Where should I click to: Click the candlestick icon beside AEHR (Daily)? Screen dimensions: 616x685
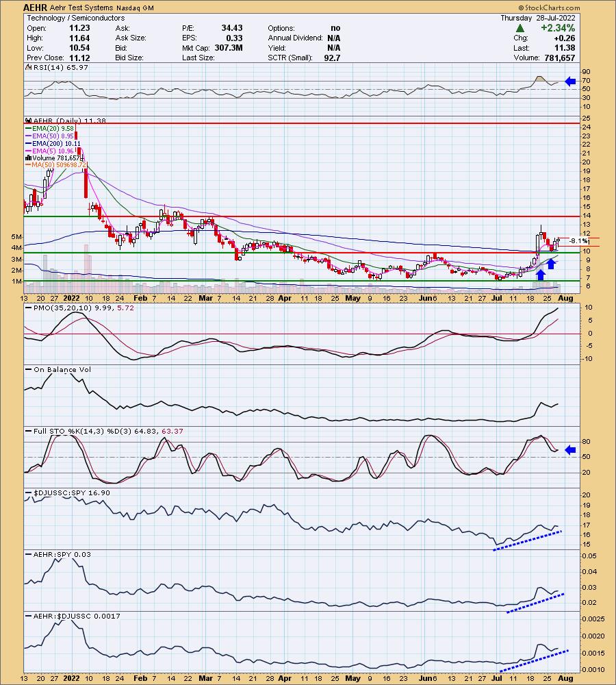click(29, 121)
